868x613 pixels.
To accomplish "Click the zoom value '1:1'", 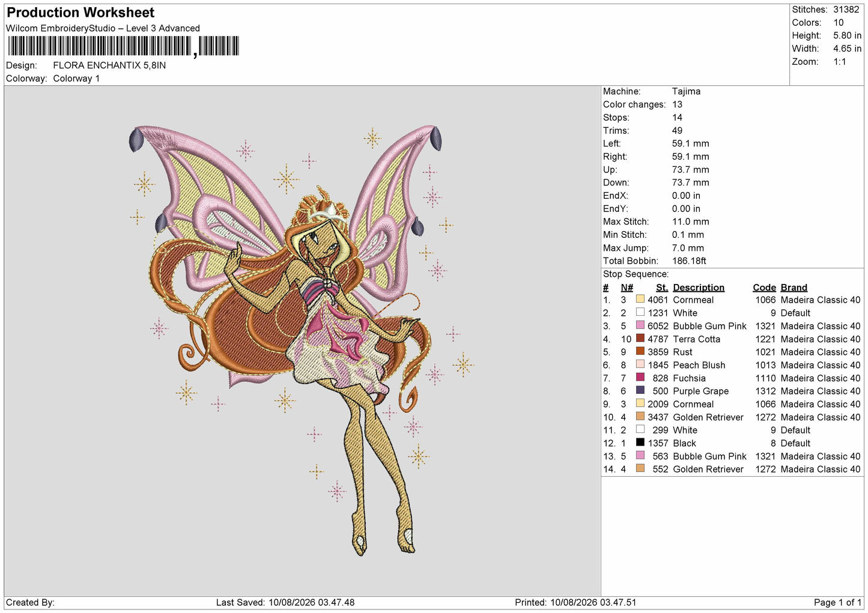I will 840,62.
